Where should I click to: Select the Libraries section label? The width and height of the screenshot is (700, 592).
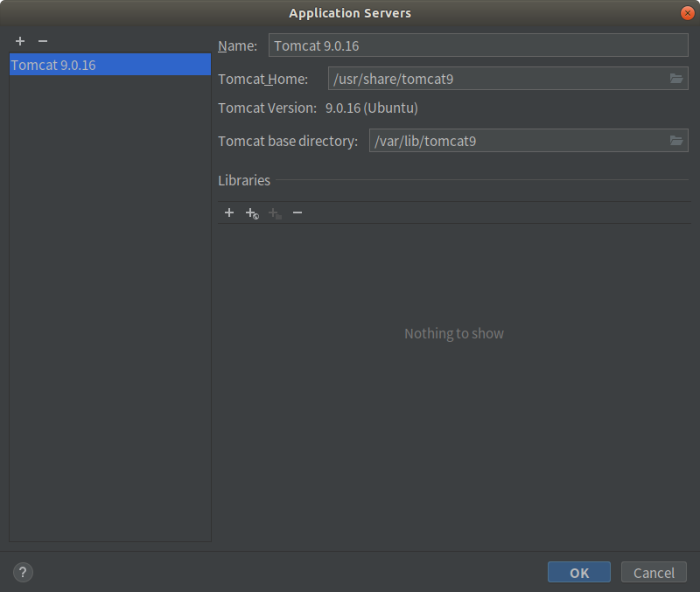click(244, 180)
